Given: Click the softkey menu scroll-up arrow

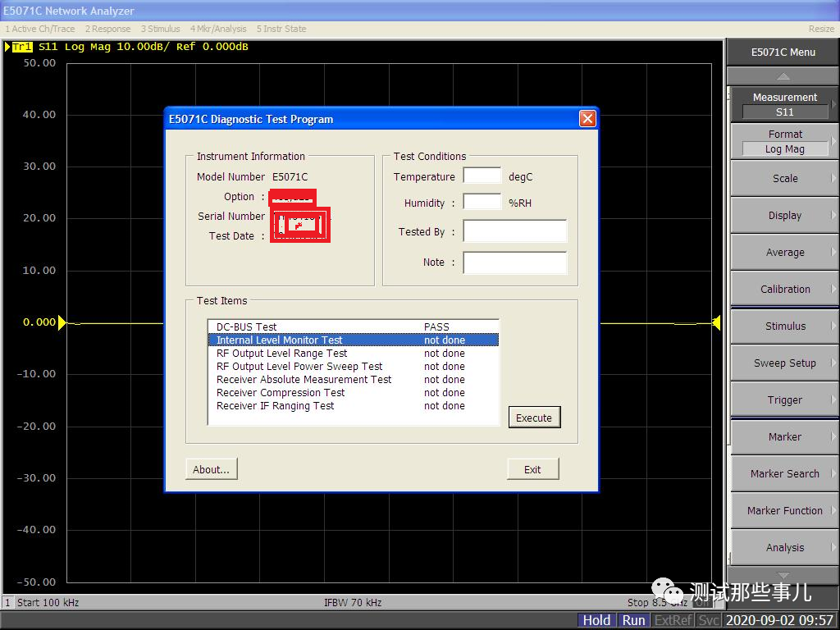Looking at the screenshot, I should click(x=783, y=76).
